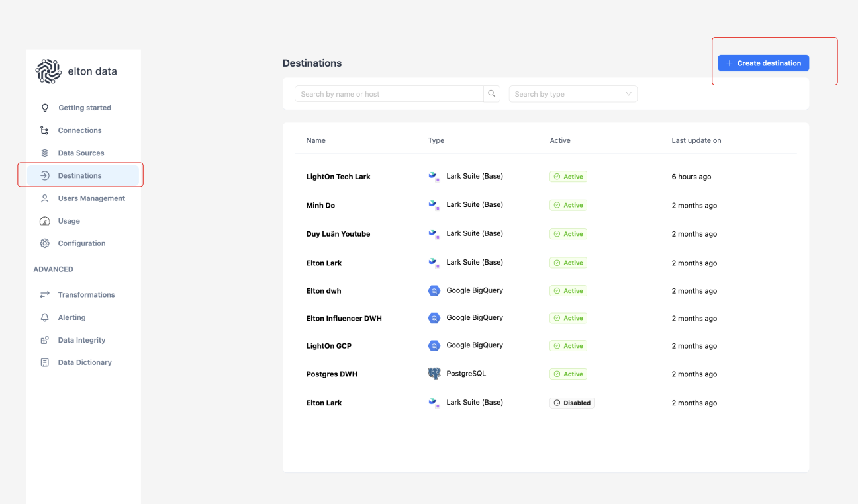Open Getting started page
This screenshot has height=504, width=858.
(85, 108)
